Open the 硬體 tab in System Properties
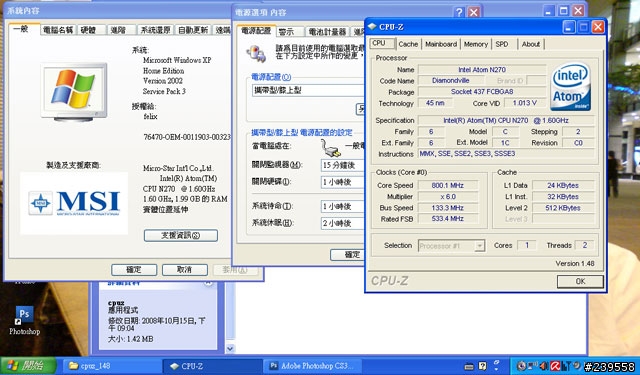The height and width of the screenshot is (375, 640). 88,30
